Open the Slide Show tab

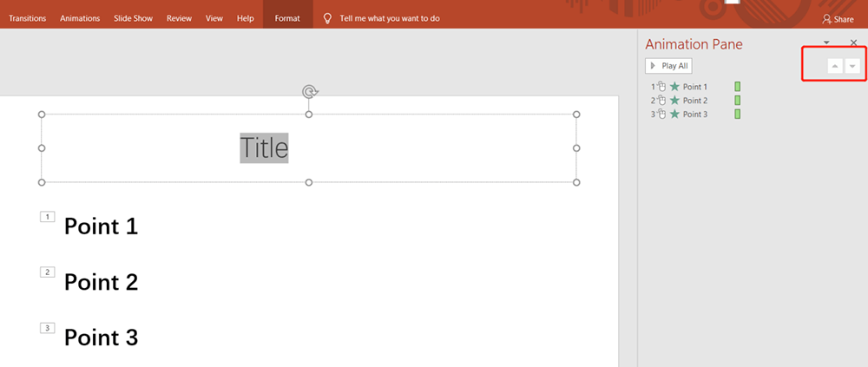[x=135, y=18]
